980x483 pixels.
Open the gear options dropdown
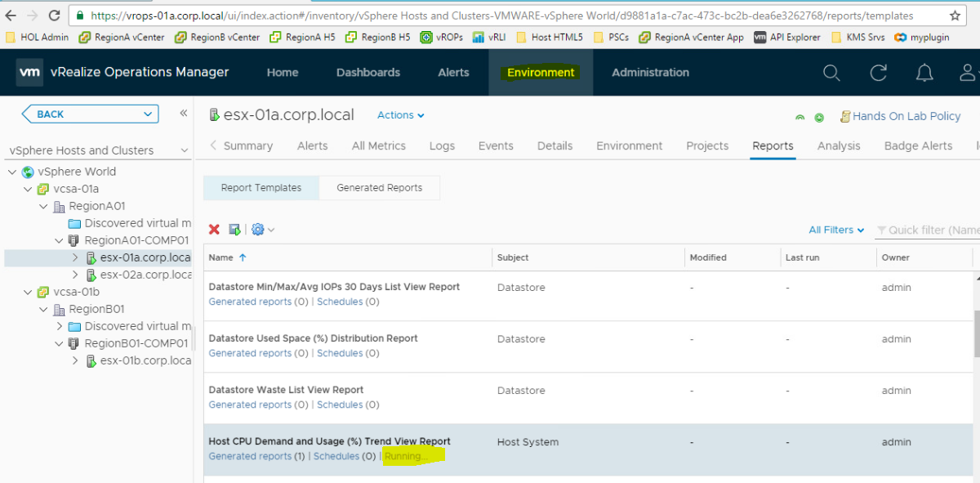click(262, 230)
